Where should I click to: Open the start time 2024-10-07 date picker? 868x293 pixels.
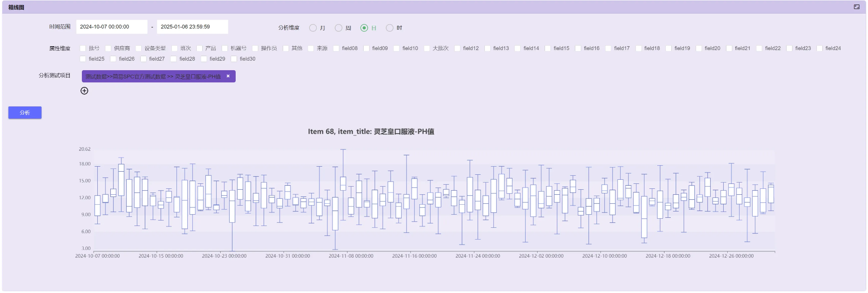111,27
